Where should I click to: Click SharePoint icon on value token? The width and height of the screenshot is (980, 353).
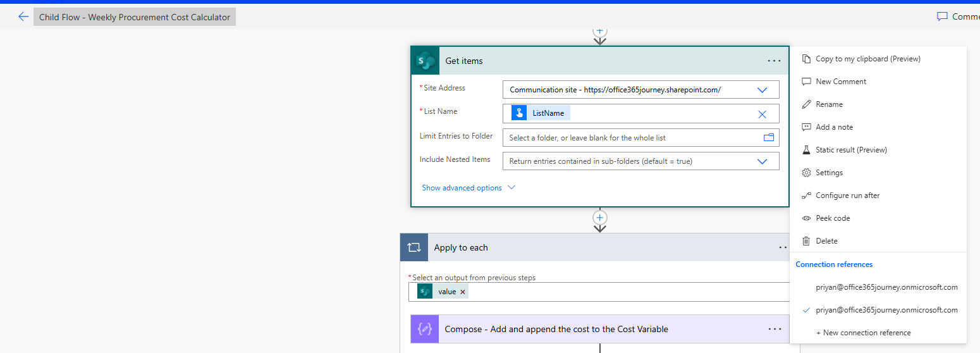[425, 292]
